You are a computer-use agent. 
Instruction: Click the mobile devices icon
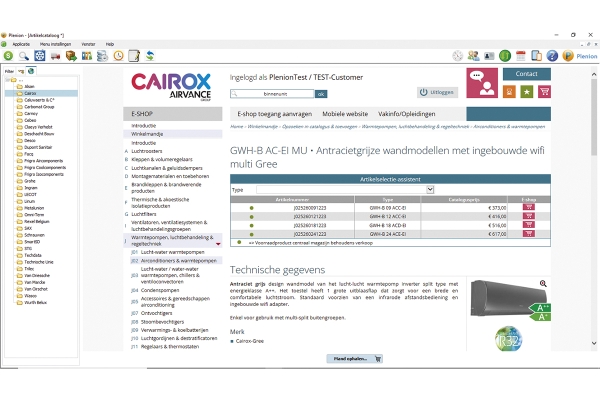tap(536, 56)
